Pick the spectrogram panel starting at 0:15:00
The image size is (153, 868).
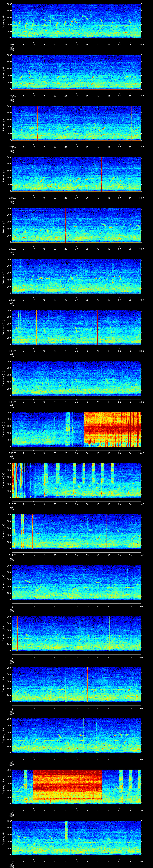pos(77,736)
